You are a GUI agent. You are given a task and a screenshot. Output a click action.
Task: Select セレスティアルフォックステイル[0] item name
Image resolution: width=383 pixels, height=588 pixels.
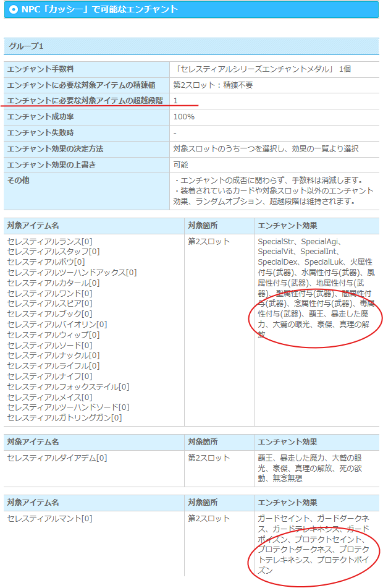68,386
